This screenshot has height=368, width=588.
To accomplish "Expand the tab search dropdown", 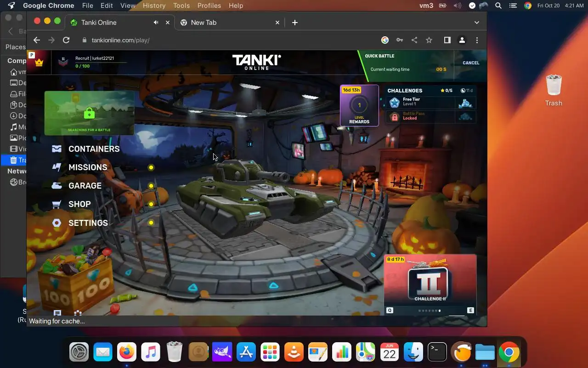I will click(x=477, y=23).
